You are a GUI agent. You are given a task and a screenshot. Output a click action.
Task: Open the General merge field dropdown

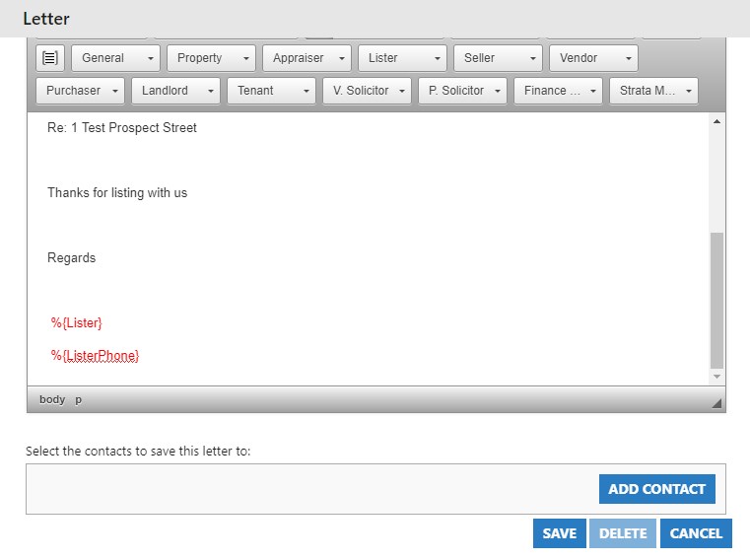115,58
